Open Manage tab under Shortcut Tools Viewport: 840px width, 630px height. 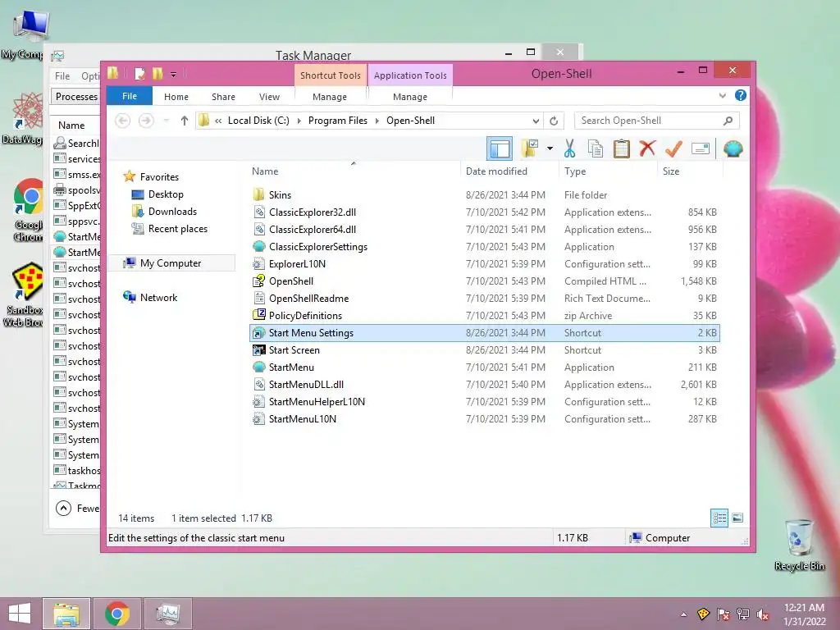pyautogui.click(x=330, y=97)
